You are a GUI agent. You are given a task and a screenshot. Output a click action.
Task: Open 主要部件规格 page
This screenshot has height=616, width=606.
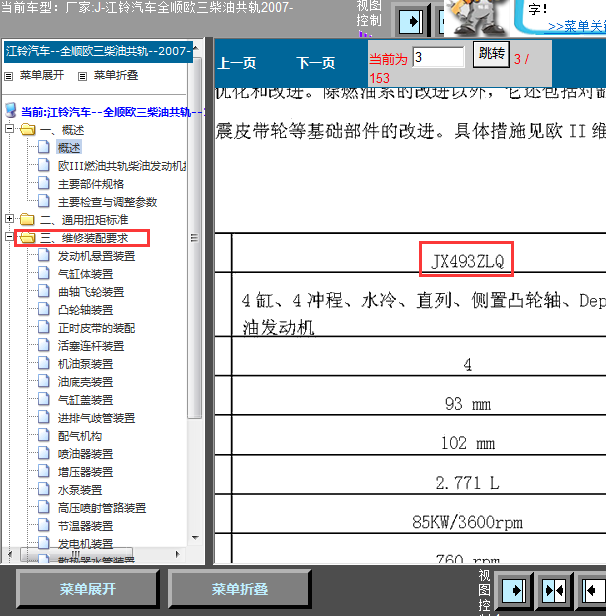91,184
